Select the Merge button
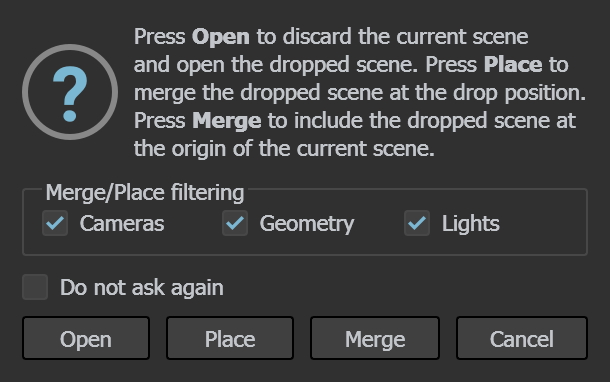The width and height of the screenshot is (610, 382). pos(375,338)
